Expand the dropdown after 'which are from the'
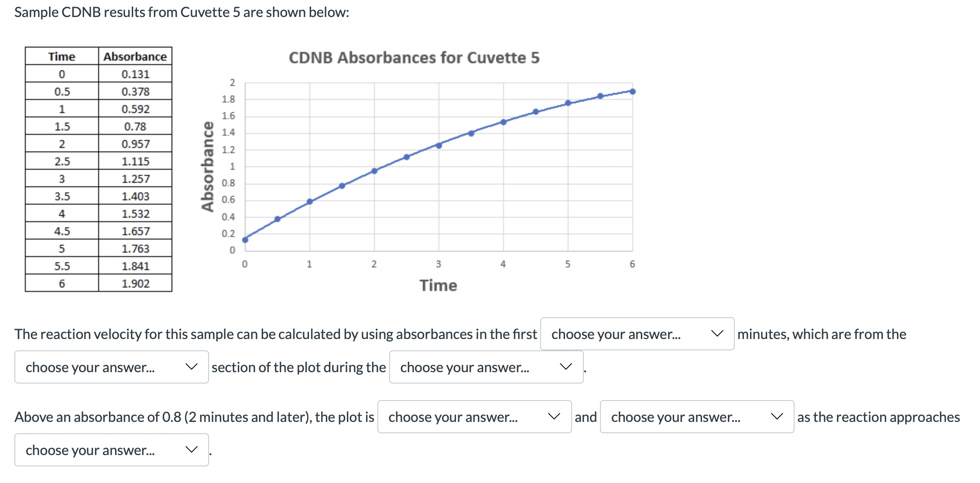Image resolution: width=980 pixels, height=483 pixels. point(111,367)
